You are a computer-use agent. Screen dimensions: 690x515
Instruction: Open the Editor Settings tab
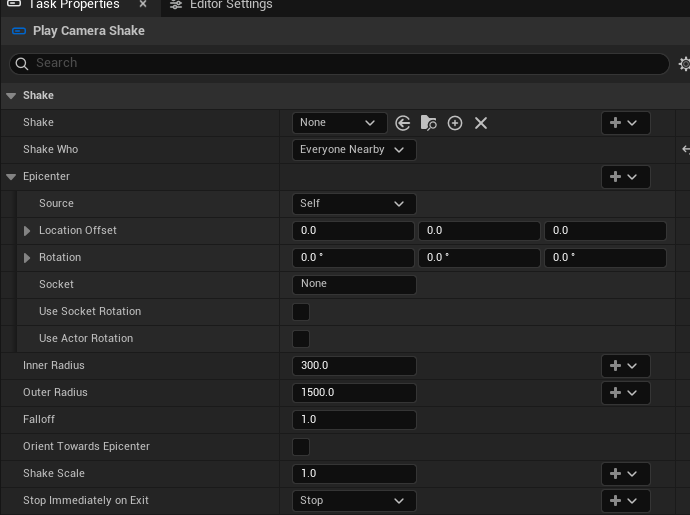point(221,4)
